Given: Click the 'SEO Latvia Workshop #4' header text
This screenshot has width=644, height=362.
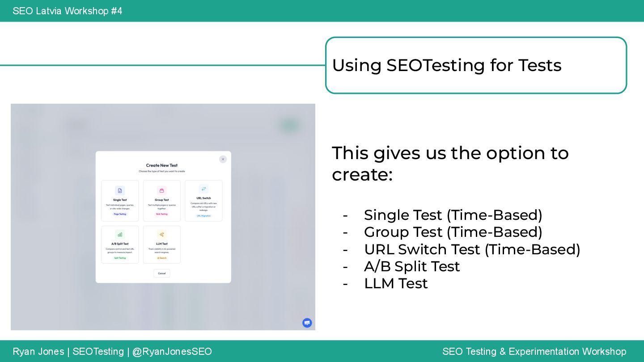Looking at the screenshot, I should pos(68,11).
